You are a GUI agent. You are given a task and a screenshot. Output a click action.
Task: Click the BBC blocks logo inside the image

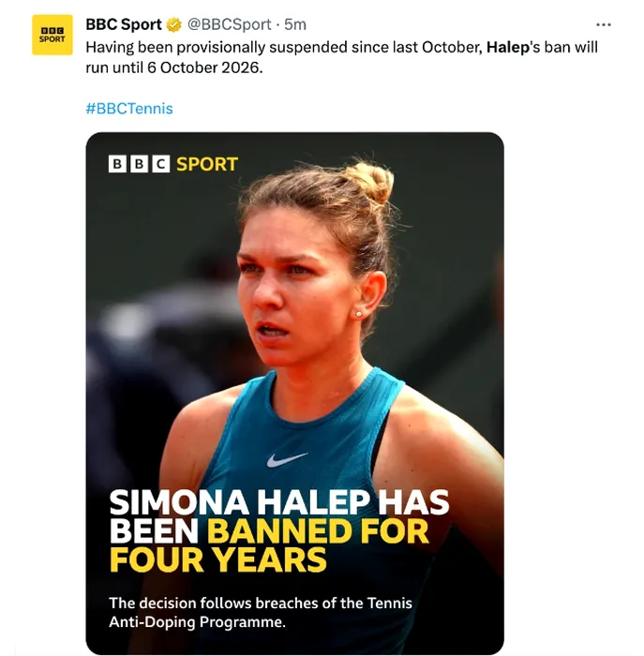[139, 164]
